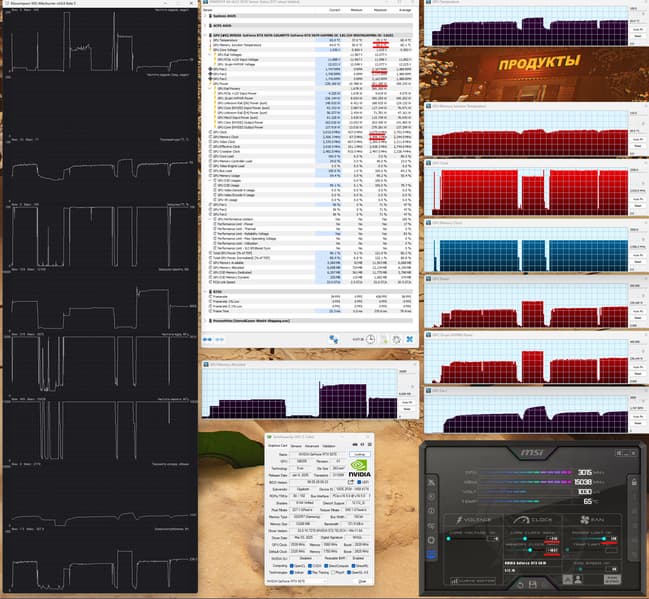The height and width of the screenshot is (599, 649).
Task: Switch to the Sensors tab in GPU-Z
Action: click(296, 446)
